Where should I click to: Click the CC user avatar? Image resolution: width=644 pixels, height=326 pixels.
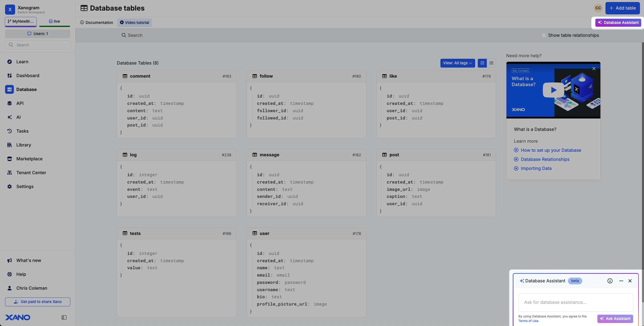click(598, 8)
